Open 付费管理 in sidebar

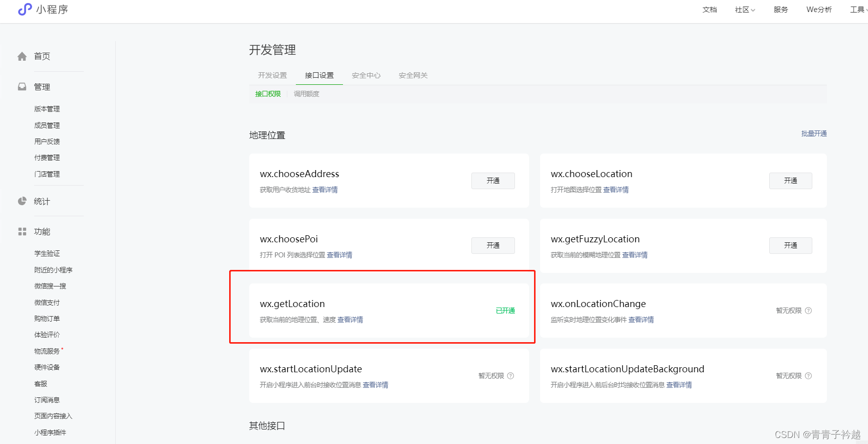(x=47, y=158)
